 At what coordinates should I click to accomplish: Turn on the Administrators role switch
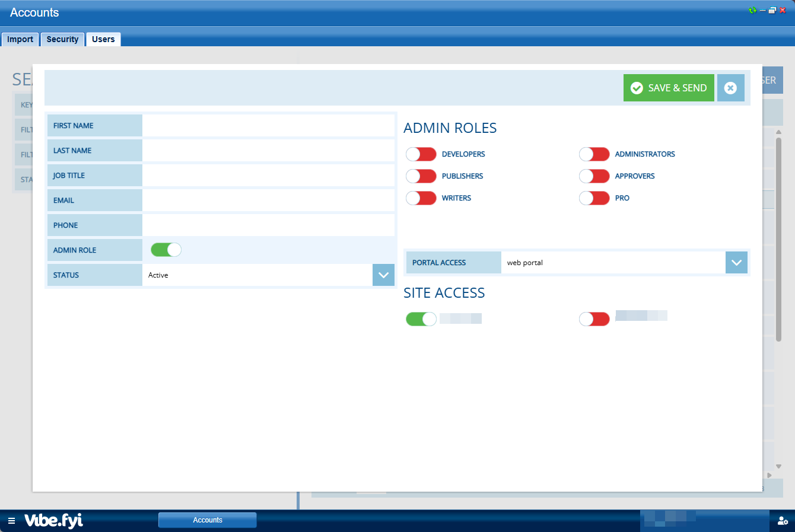594,154
